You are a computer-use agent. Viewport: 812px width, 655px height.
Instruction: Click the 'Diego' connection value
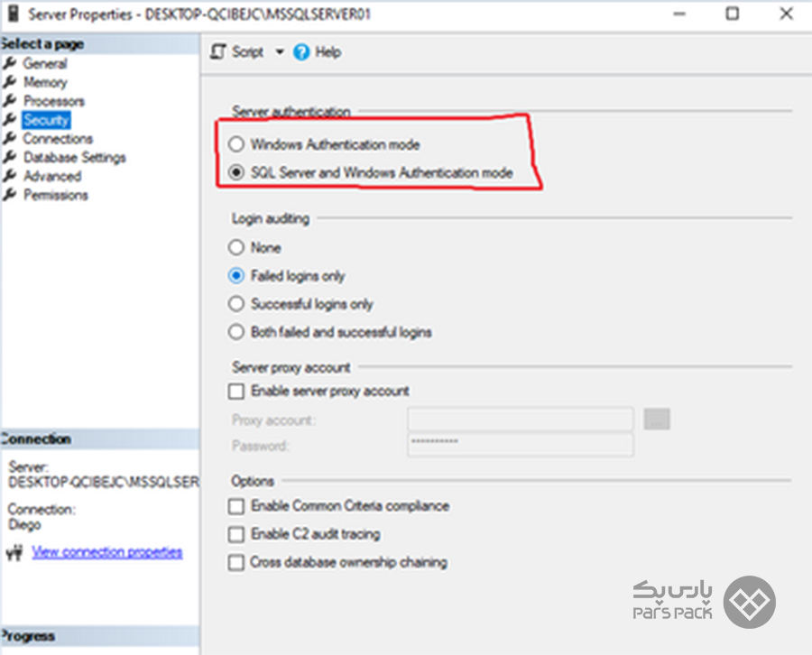point(24,524)
